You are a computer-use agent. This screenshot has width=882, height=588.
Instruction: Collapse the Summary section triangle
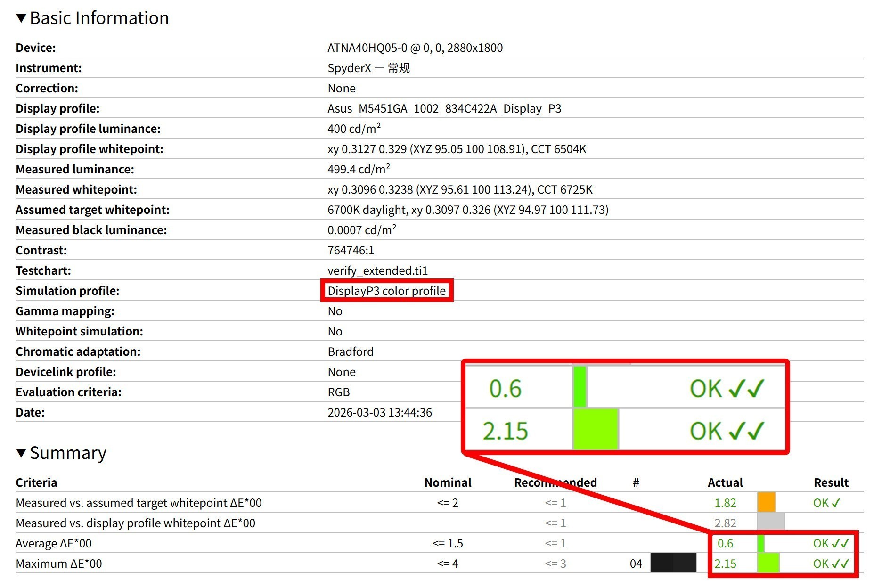pyautogui.click(x=21, y=453)
